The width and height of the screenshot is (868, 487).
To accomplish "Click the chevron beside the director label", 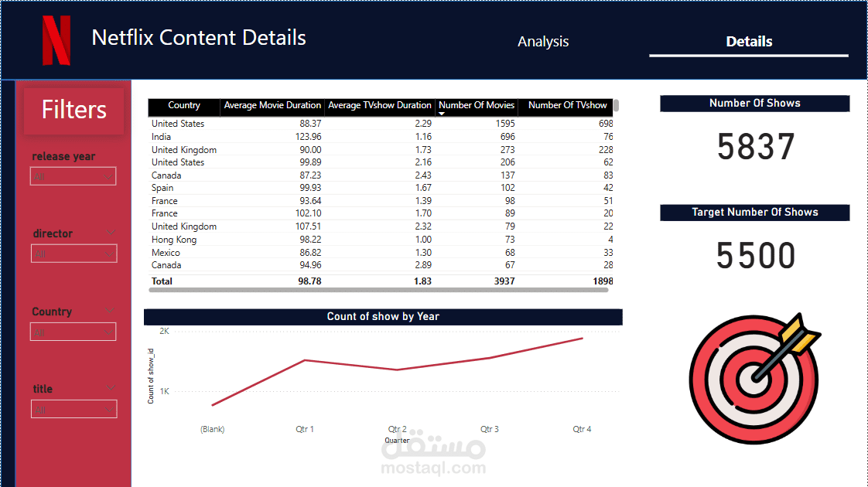I will click(111, 233).
